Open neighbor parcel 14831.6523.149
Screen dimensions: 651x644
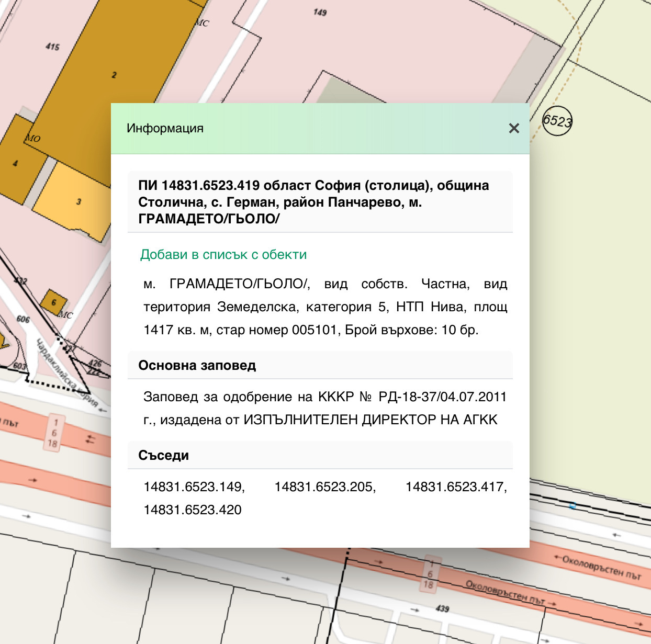194,487
